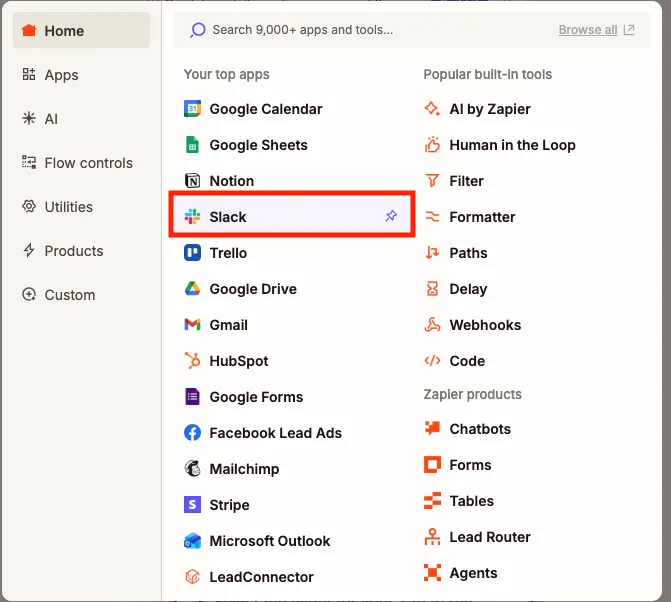Click the Trello icon
This screenshot has width=671, height=602.
point(192,252)
